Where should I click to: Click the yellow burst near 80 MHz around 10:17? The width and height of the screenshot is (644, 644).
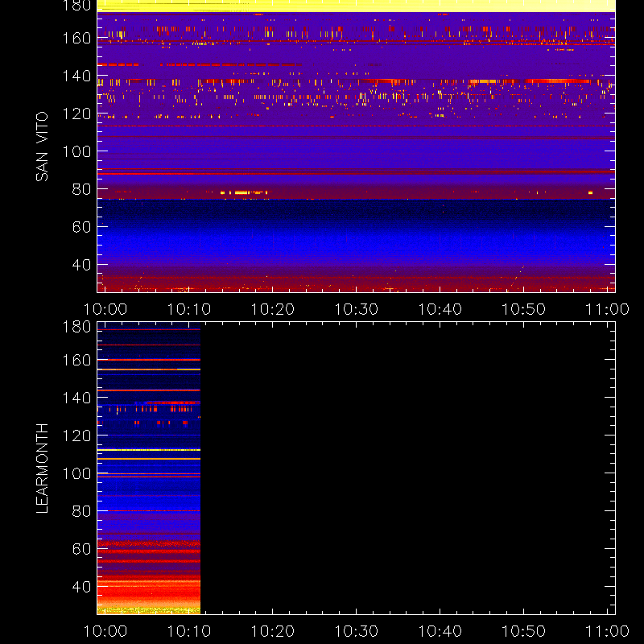click(x=242, y=192)
